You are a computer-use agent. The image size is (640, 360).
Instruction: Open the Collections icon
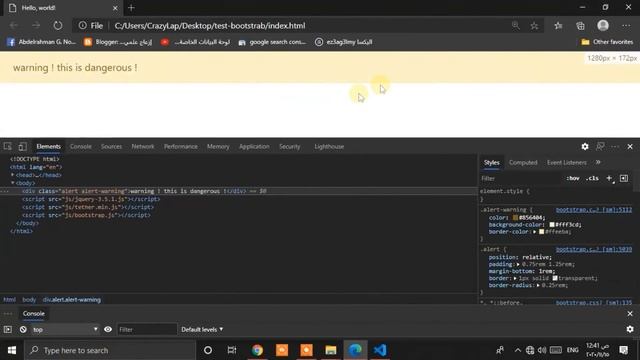[580, 26]
